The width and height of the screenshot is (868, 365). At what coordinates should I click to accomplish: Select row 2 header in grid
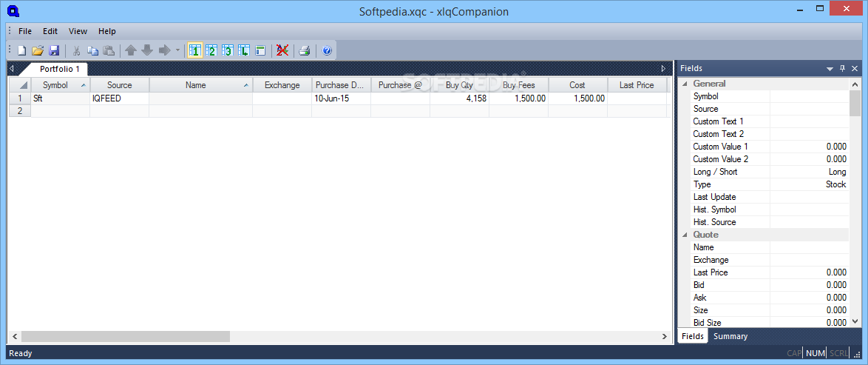[x=20, y=110]
